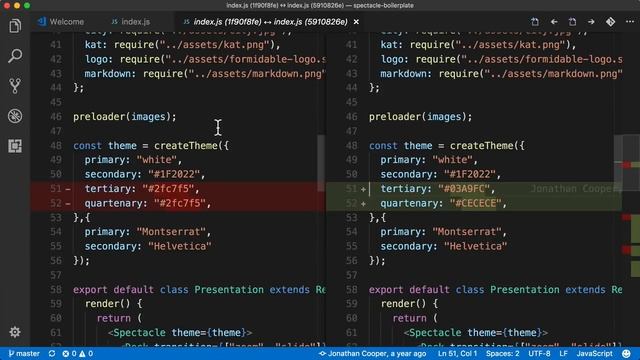The height and width of the screenshot is (360, 640).
Task: Click left pane primary "Montserrat" line
Action: 148,232
